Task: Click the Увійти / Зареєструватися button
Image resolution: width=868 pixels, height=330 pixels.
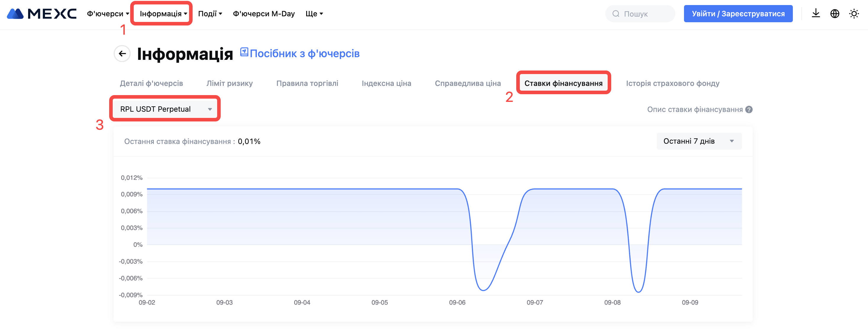Action: click(x=738, y=14)
